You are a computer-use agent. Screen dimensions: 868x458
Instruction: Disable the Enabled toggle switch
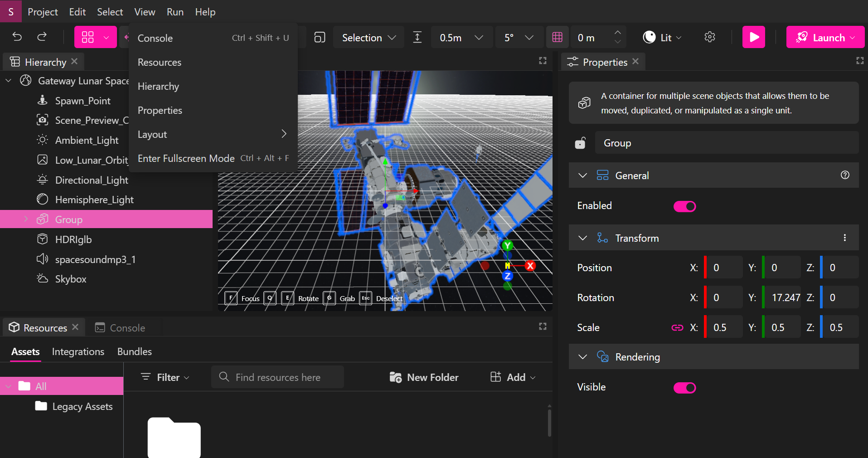[684, 206]
